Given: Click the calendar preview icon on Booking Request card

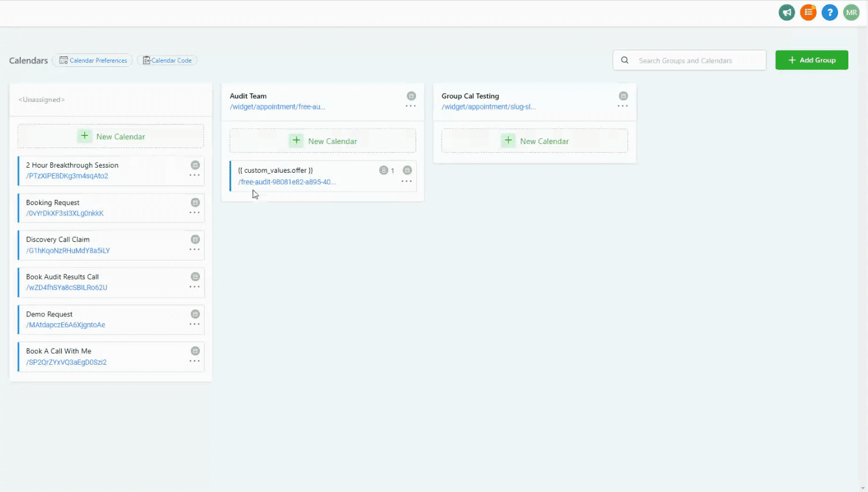Looking at the screenshot, I should coord(195,202).
